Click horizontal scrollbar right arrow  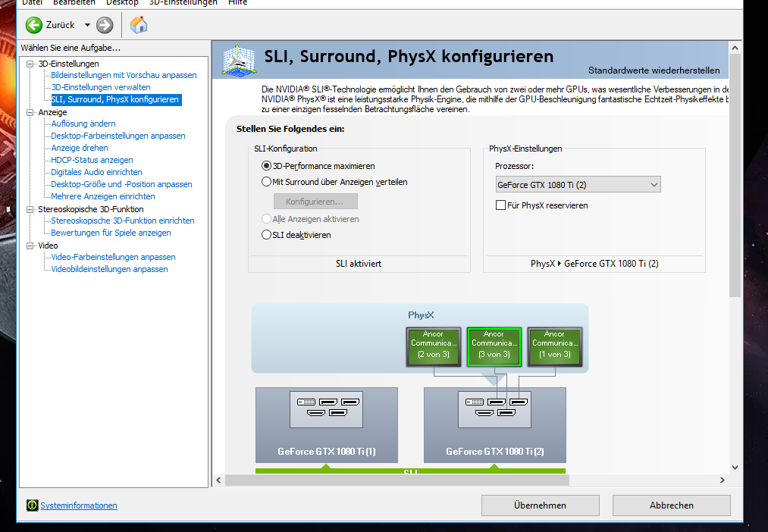[x=723, y=480]
